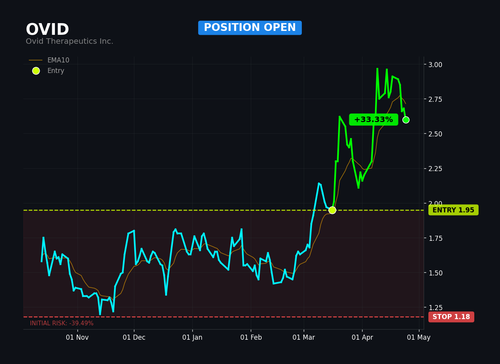
Task: Click the OVID ticker title
Action: click(x=47, y=29)
